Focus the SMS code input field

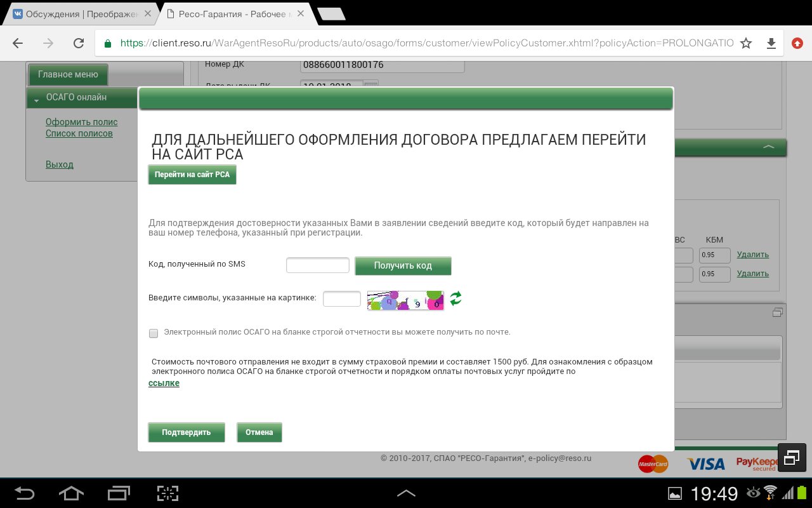tap(318, 265)
